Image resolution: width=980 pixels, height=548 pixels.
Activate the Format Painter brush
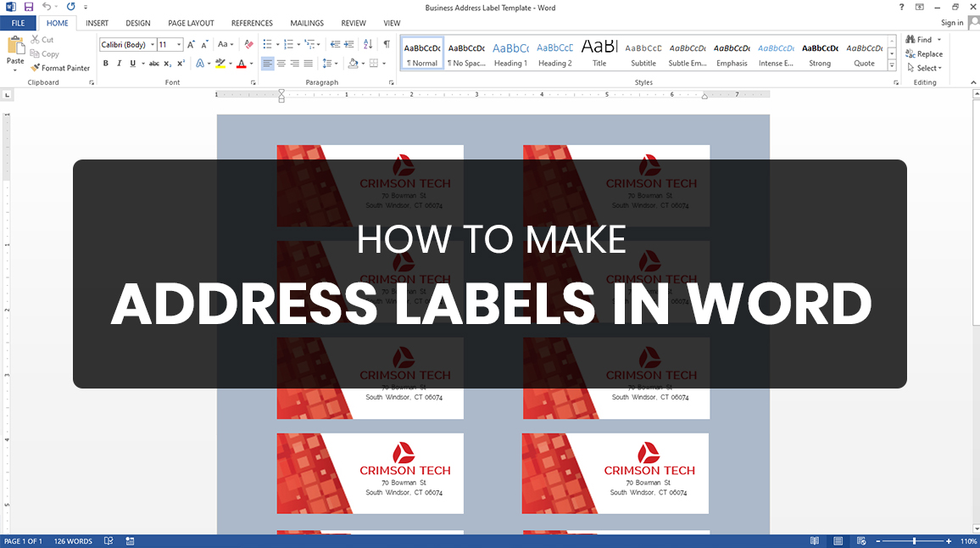click(x=60, y=68)
